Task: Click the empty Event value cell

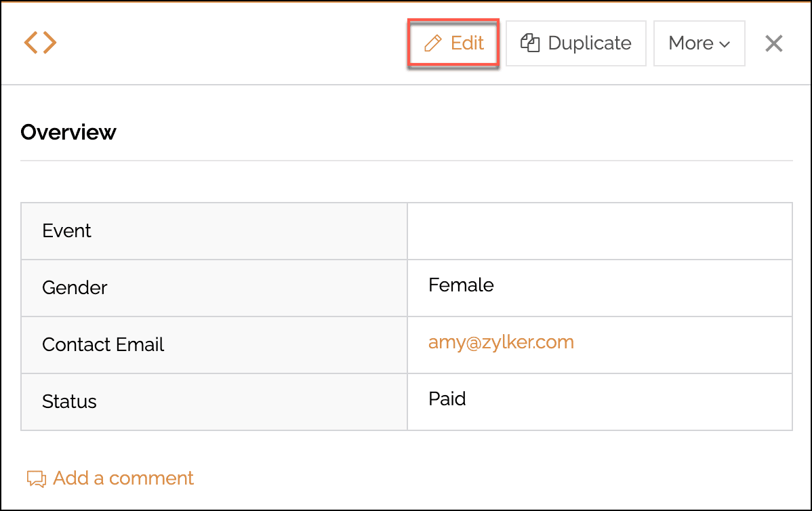Action: tap(599, 231)
